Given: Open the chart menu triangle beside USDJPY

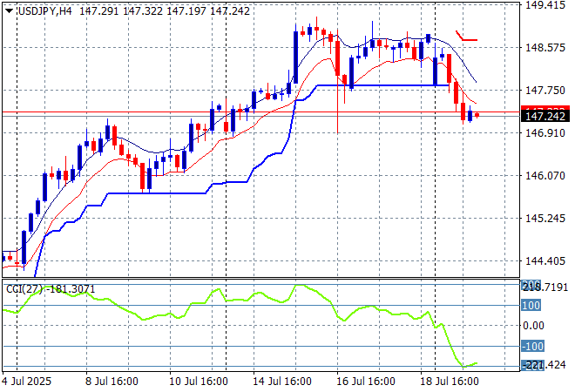Looking at the screenshot, I should [x=10, y=11].
